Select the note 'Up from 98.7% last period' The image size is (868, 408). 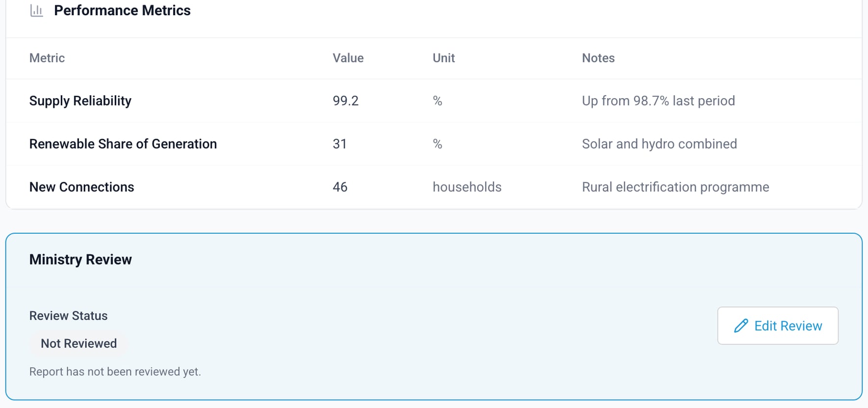coord(658,101)
